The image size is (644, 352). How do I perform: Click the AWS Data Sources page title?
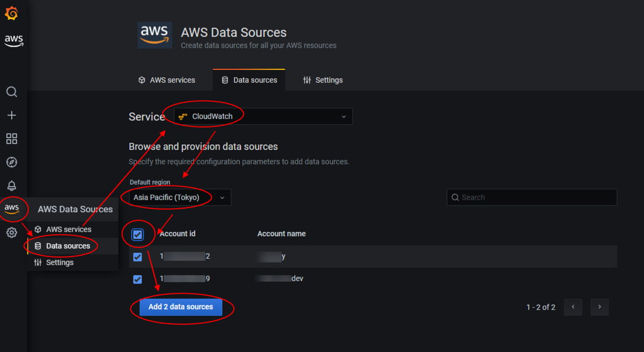click(234, 33)
